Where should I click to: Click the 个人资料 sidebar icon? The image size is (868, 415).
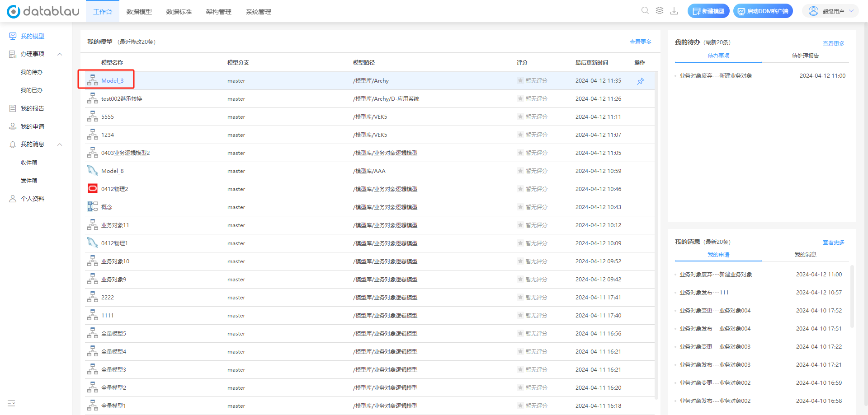pos(13,199)
